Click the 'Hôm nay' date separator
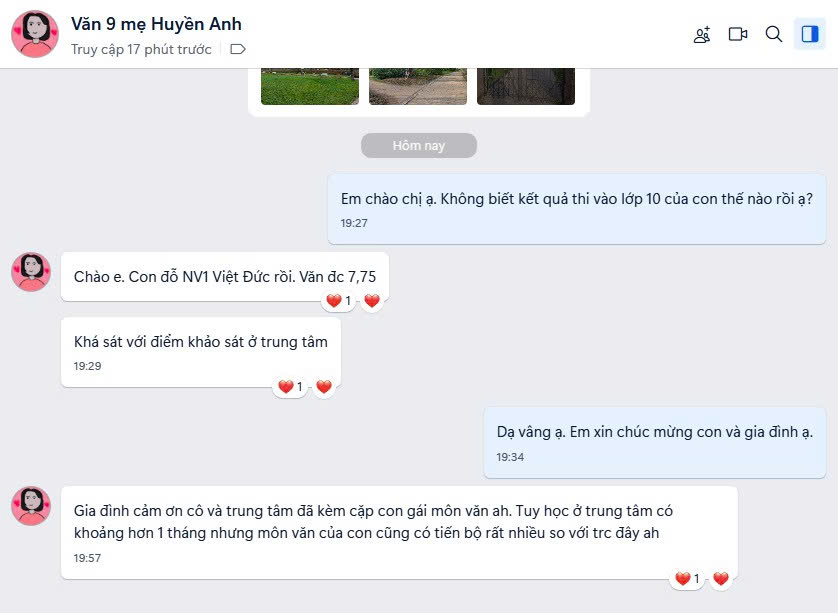838x613 pixels. coord(419,145)
